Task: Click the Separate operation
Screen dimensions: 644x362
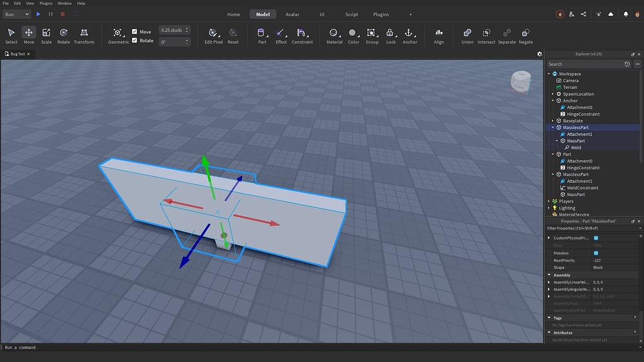Action: pyautogui.click(x=506, y=36)
